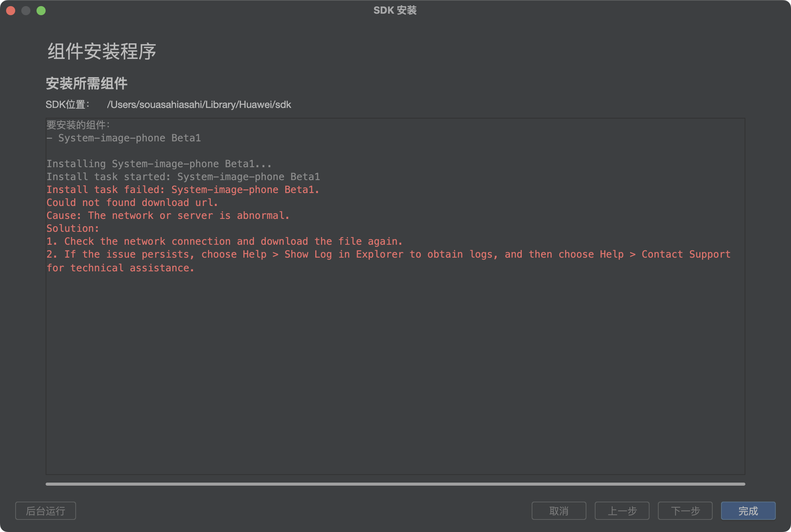Close the SDK 安装 window
791x532 pixels.
tap(11, 11)
